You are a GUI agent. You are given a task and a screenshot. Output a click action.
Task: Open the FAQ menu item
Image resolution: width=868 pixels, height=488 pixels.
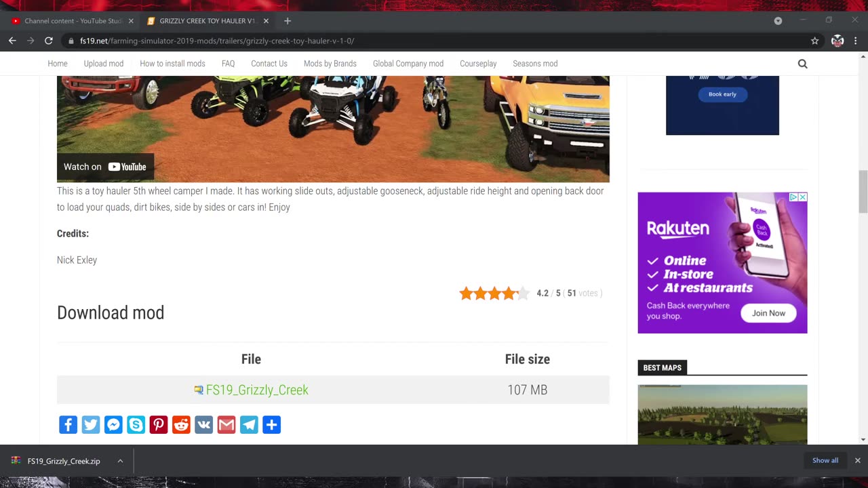[228, 64]
